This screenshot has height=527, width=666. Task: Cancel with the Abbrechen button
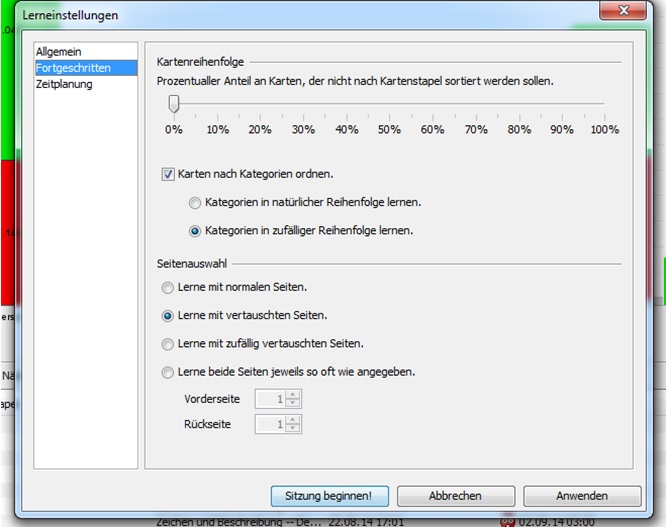[x=456, y=496]
